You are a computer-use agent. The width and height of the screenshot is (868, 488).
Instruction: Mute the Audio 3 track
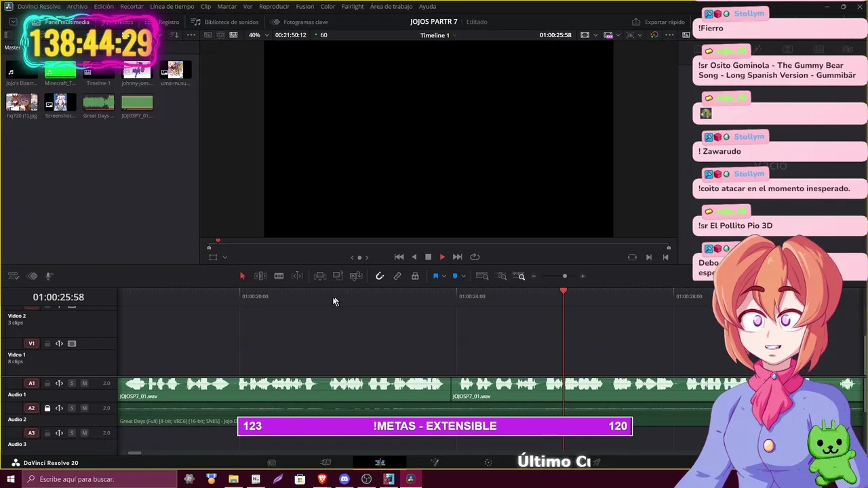(84, 433)
